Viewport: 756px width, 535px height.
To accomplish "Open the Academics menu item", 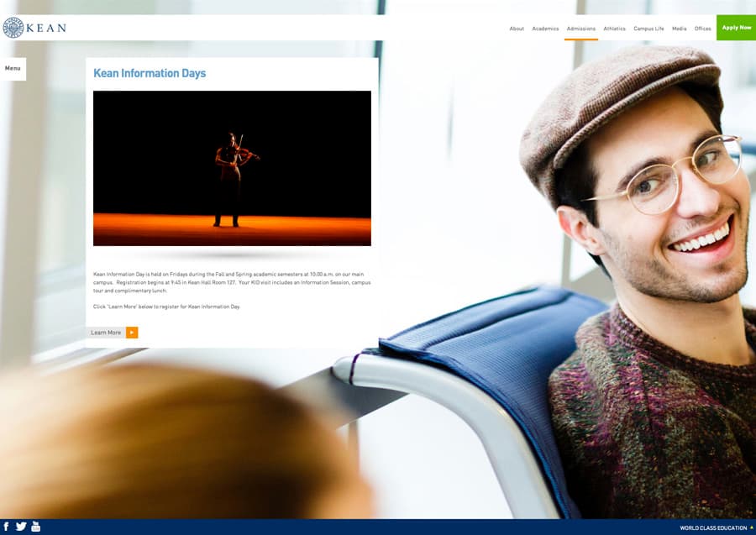I will tap(545, 29).
